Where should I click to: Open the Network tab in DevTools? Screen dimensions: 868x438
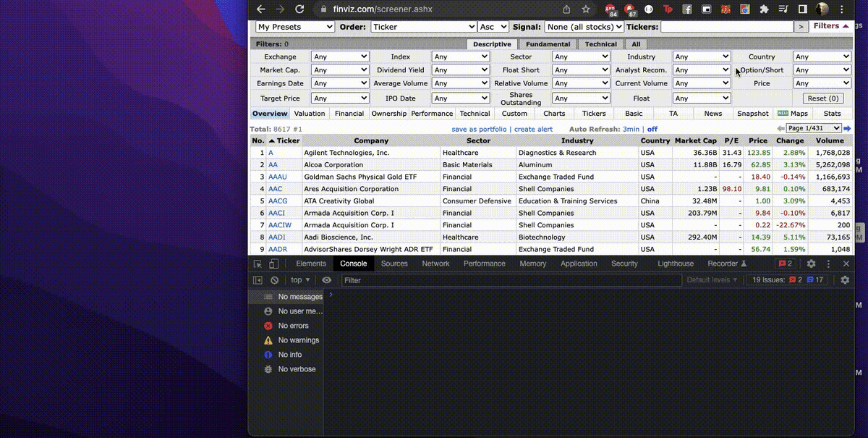pyautogui.click(x=435, y=264)
